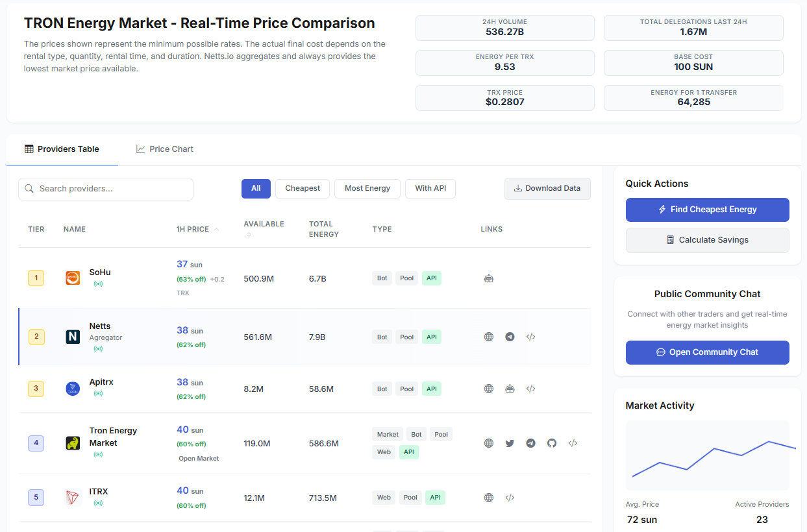This screenshot has width=807, height=532.
Task: Toggle the Cheapest filter
Action: pos(303,188)
